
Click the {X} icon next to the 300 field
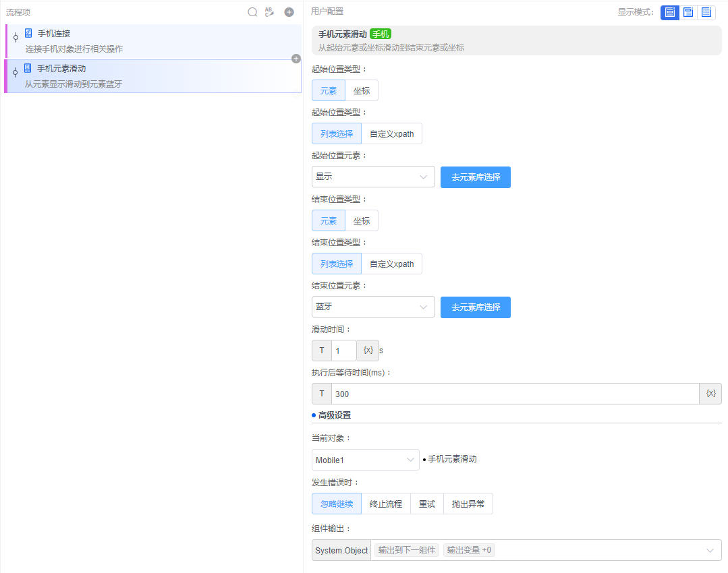click(710, 393)
